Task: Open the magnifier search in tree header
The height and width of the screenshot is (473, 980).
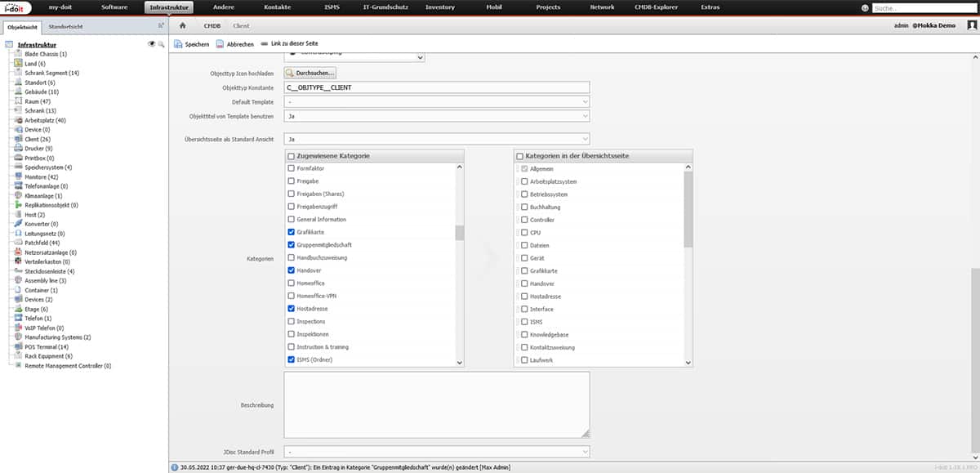Action: (x=161, y=44)
